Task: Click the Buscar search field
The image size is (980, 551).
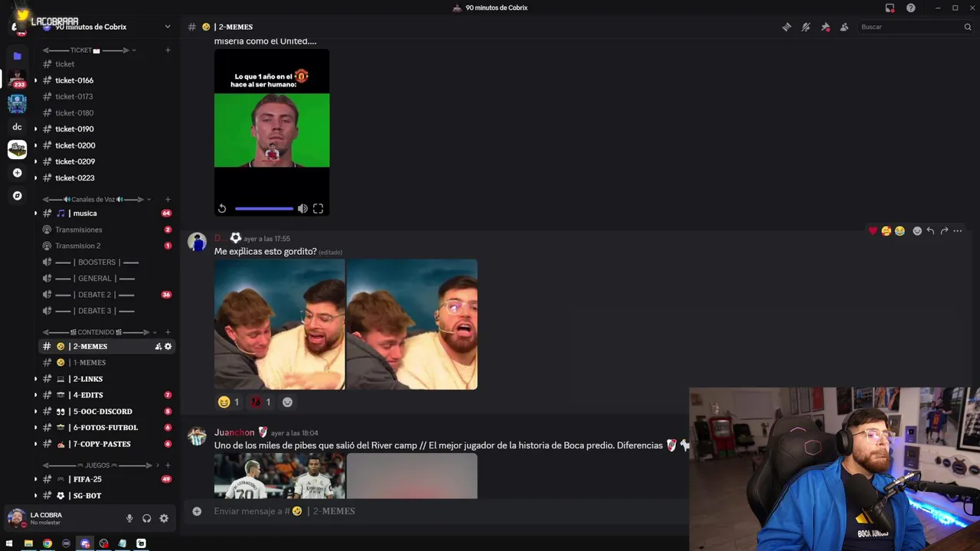Action: [x=915, y=27]
